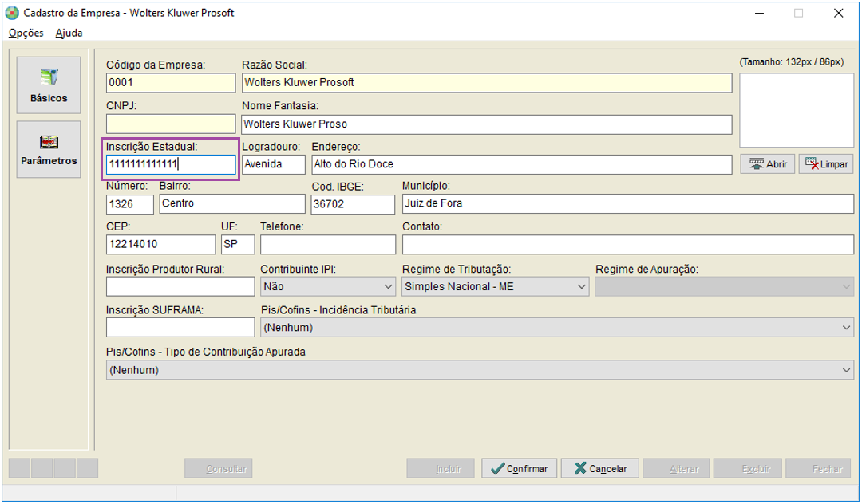Click the logo image preview box
Screen dimensions: 862x504
pos(796,110)
